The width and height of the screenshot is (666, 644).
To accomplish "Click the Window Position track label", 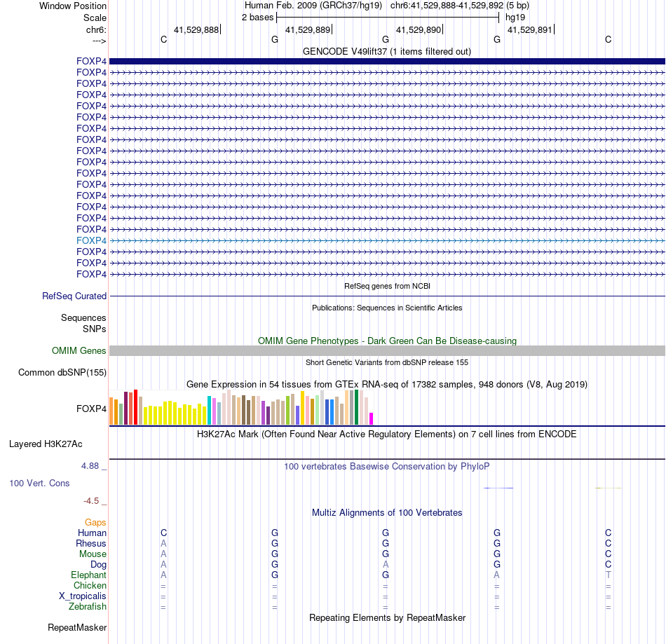I will (73, 6).
